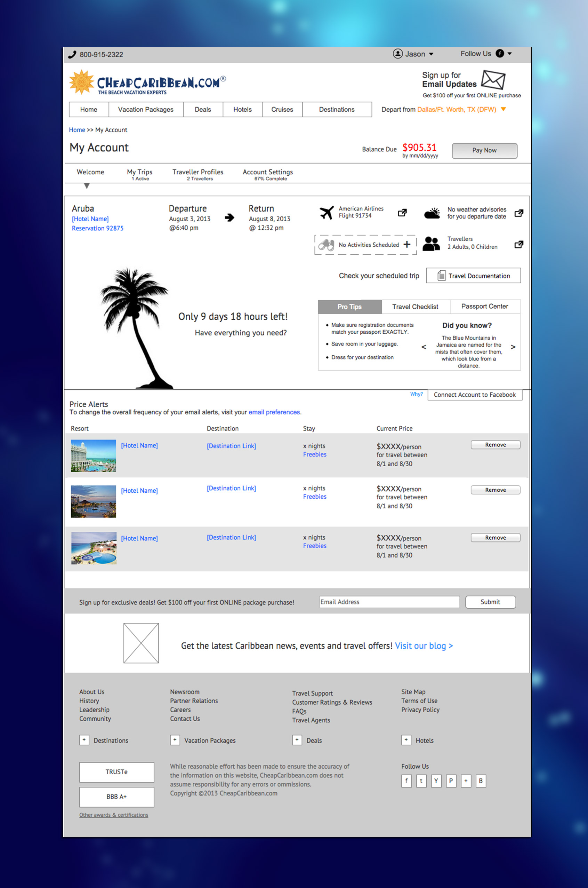Click the Facebook icon beside Follow Us in header
The width and height of the screenshot is (588, 888).
pos(499,53)
